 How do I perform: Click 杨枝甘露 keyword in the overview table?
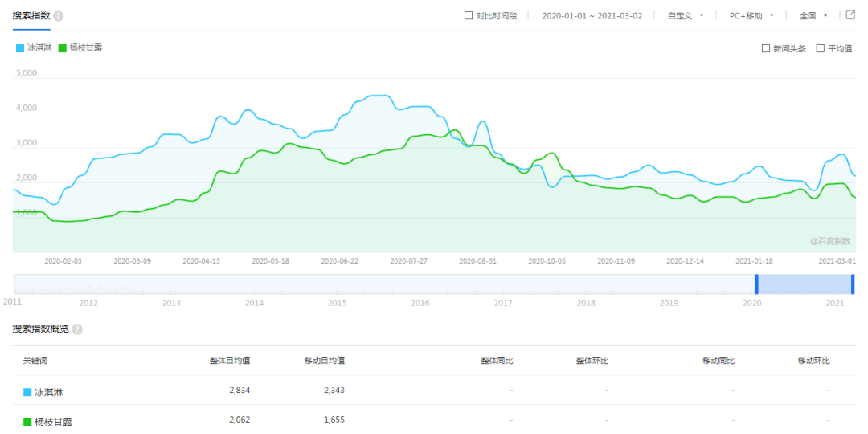(x=55, y=421)
